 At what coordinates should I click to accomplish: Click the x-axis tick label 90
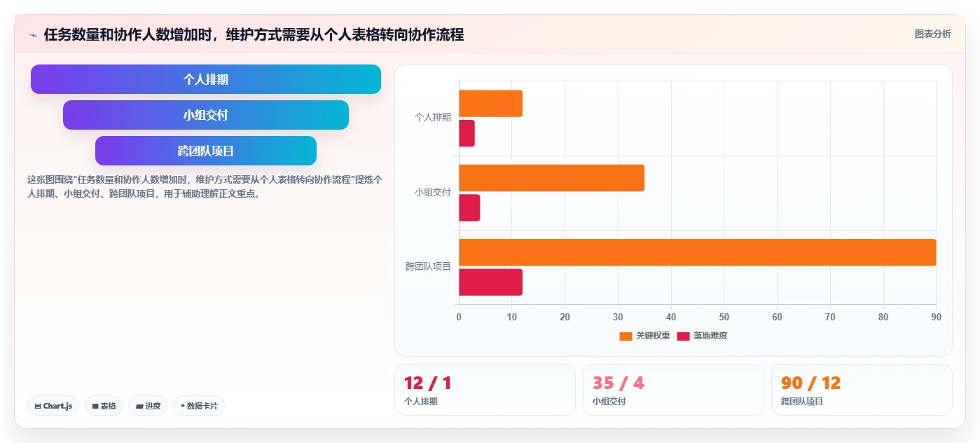click(x=936, y=317)
